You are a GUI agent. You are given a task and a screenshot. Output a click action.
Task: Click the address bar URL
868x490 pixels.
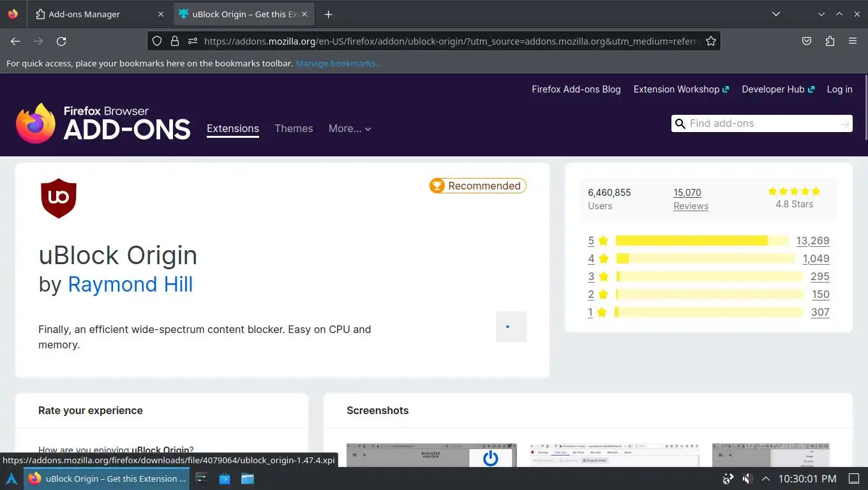[452, 41]
